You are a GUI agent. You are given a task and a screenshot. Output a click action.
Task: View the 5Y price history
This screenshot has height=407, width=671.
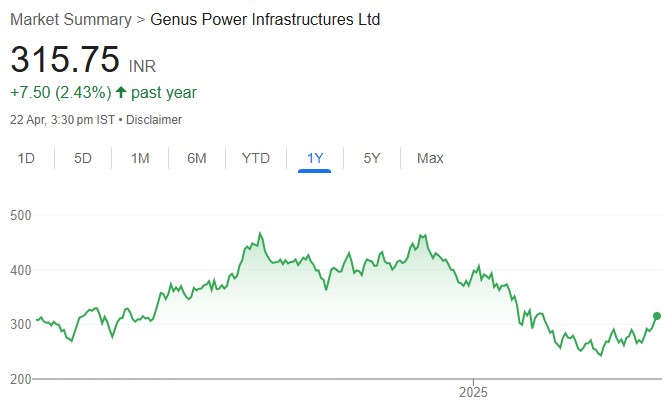tap(371, 158)
